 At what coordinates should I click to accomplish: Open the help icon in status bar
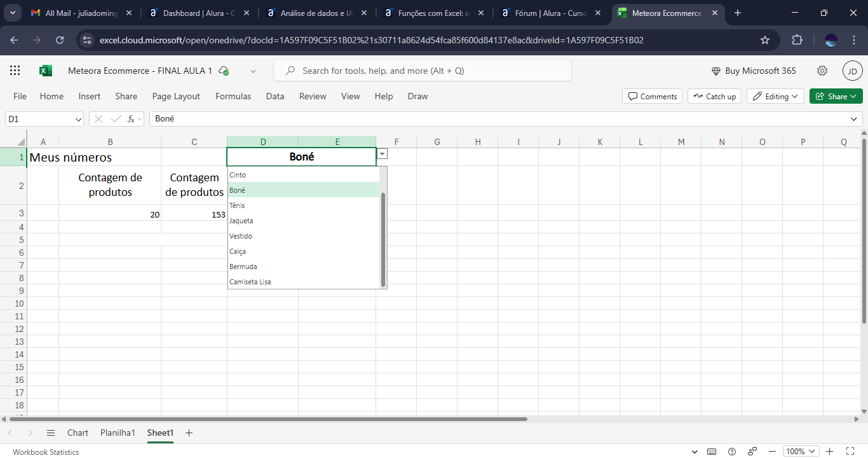tap(732, 452)
